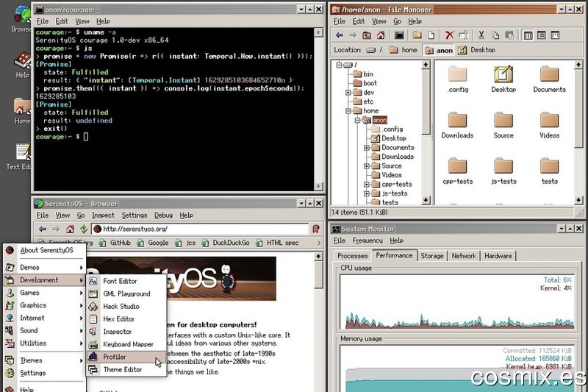588x392 pixels.
Task: Expand the Documents node in tree
Action: point(367,147)
